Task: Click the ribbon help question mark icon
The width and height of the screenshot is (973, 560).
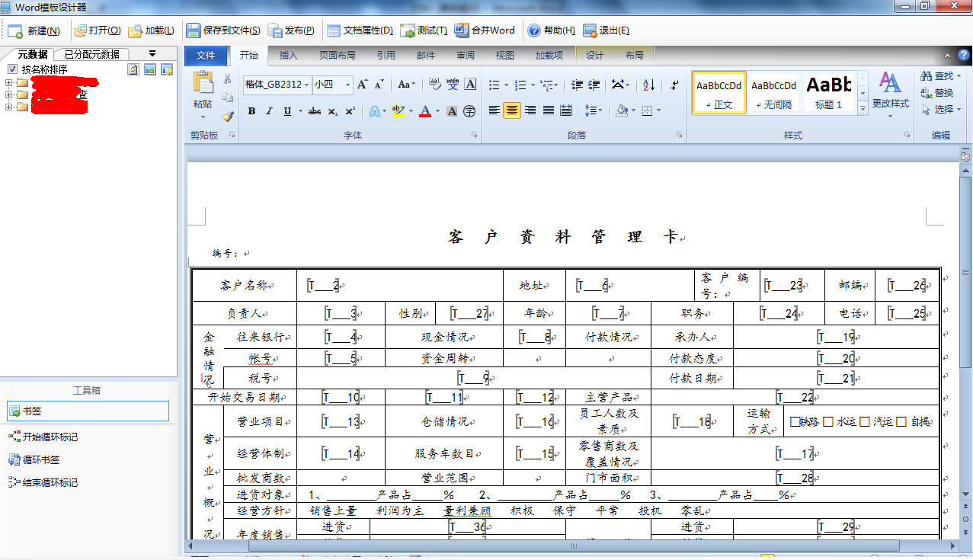Action: click(963, 56)
